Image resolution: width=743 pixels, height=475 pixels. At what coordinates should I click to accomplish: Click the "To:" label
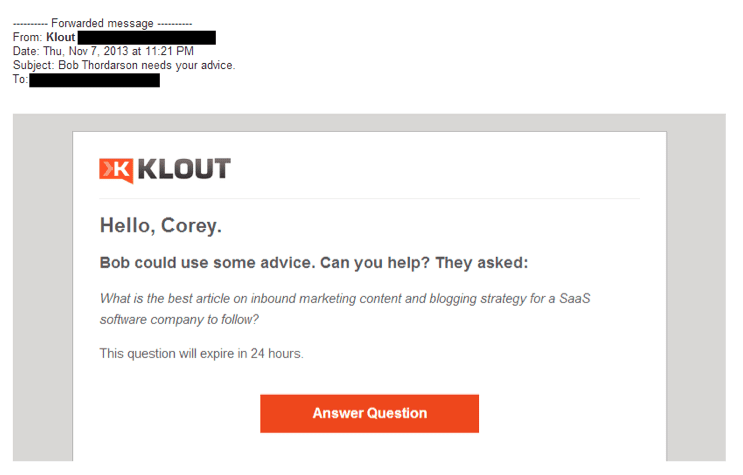[x=20, y=79]
